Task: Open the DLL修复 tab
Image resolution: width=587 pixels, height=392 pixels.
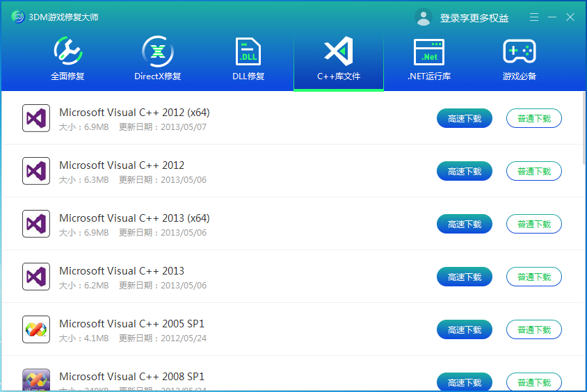Action: 248,59
